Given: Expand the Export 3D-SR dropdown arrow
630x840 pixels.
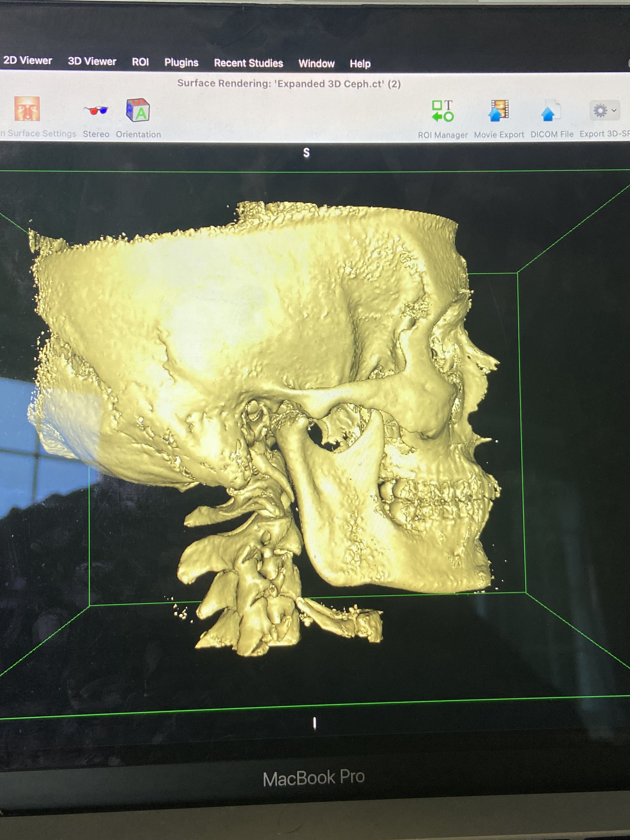Looking at the screenshot, I should point(614,111).
